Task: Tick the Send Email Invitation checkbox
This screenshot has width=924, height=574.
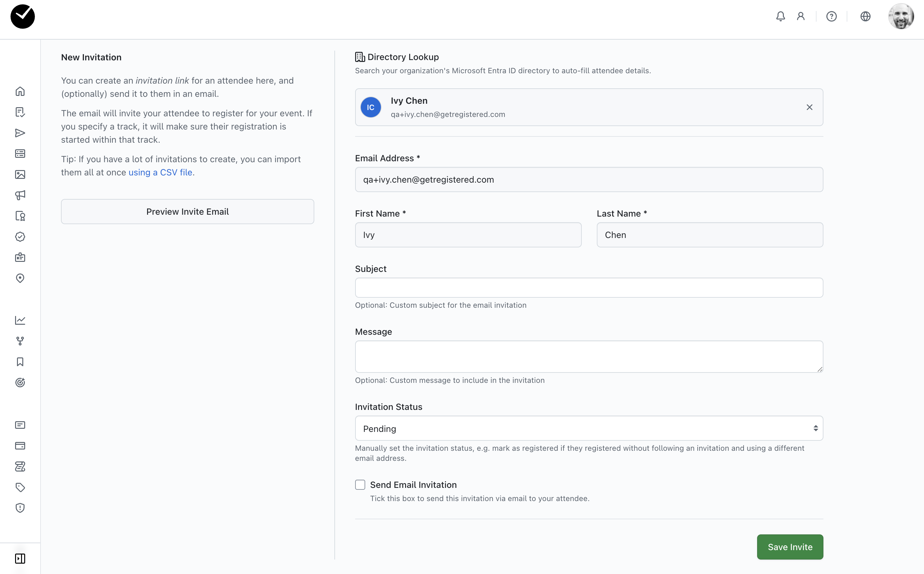Action: pyautogui.click(x=360, y=485)
